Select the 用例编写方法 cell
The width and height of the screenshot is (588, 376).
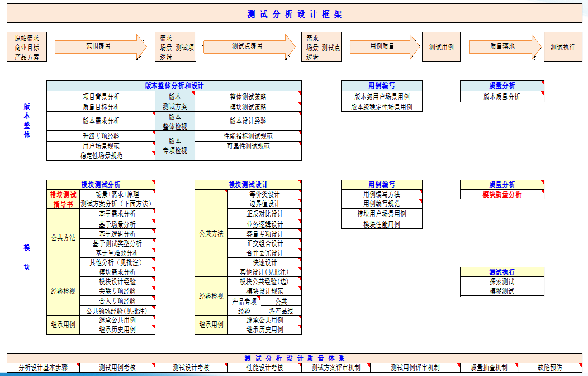click(382, 194)
